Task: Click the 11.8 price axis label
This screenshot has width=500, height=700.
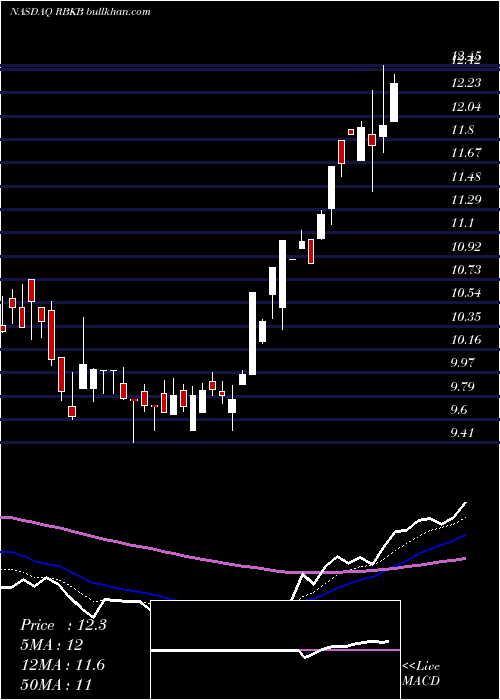Action: 462,130
